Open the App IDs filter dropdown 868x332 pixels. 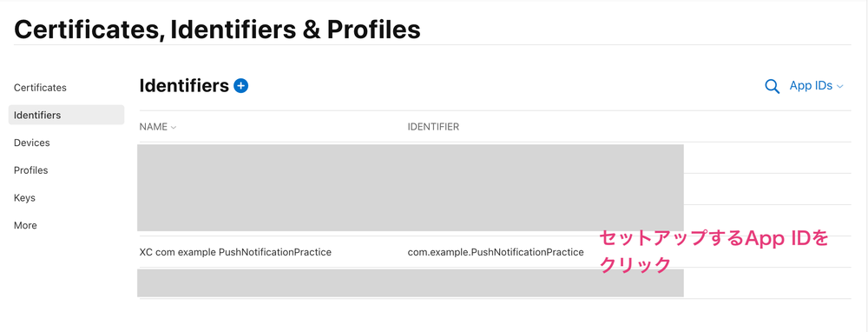[x=816, y=86]
